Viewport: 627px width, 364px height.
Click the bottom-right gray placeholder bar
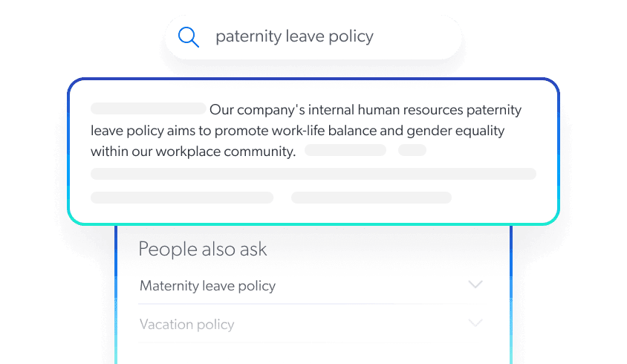tap(371, 198)
